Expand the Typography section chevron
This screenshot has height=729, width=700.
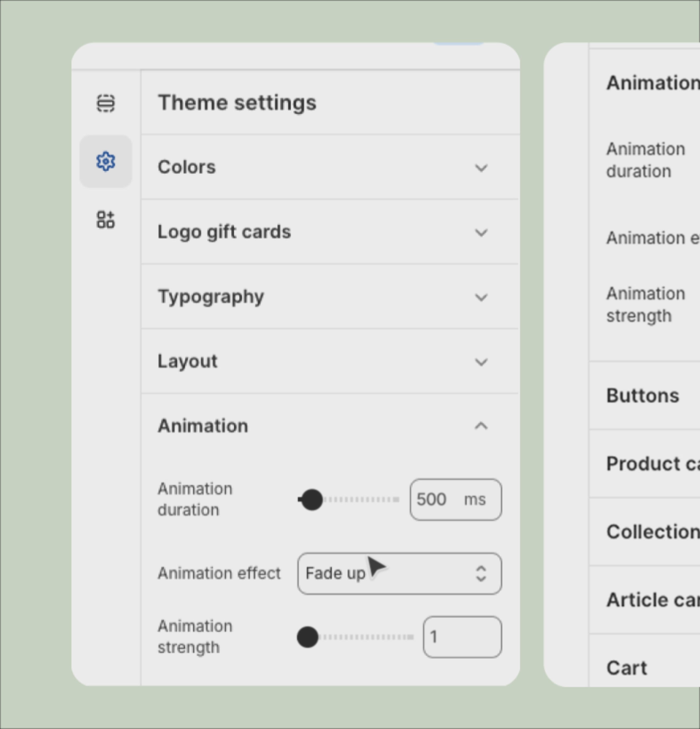(x=481, y=297)
